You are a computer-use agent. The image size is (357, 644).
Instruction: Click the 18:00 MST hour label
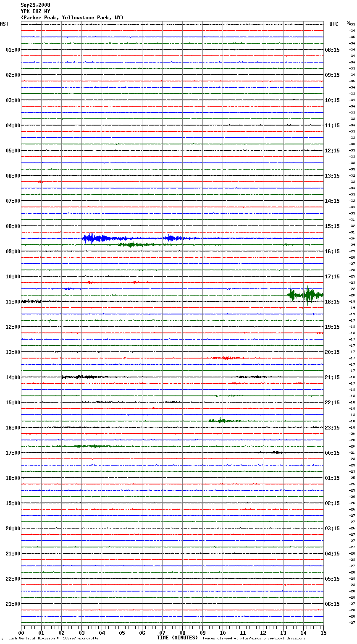click(13, 478)
